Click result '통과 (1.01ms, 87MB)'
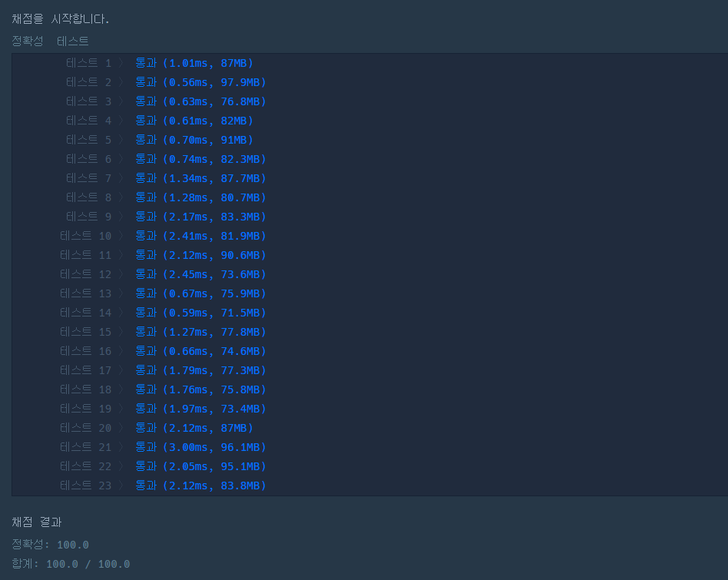This screenshot has width=728, height=580. pyautogui.click(x=194, y=63)
